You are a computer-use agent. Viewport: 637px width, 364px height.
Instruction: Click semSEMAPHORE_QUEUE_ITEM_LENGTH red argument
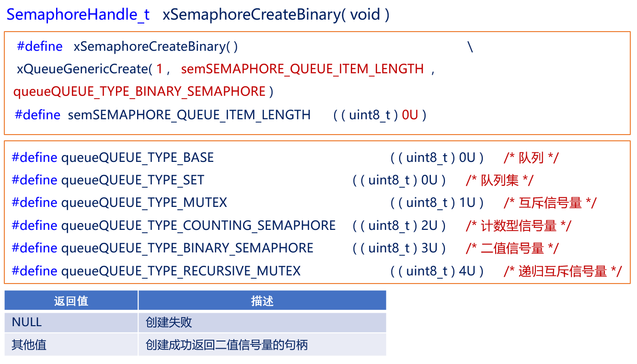point(302,69)
